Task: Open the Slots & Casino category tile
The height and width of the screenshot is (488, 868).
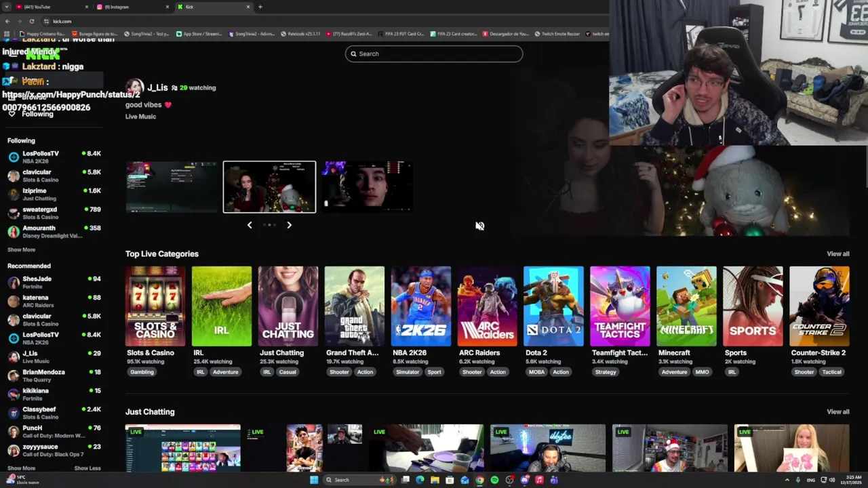Action: coord(155,306)
